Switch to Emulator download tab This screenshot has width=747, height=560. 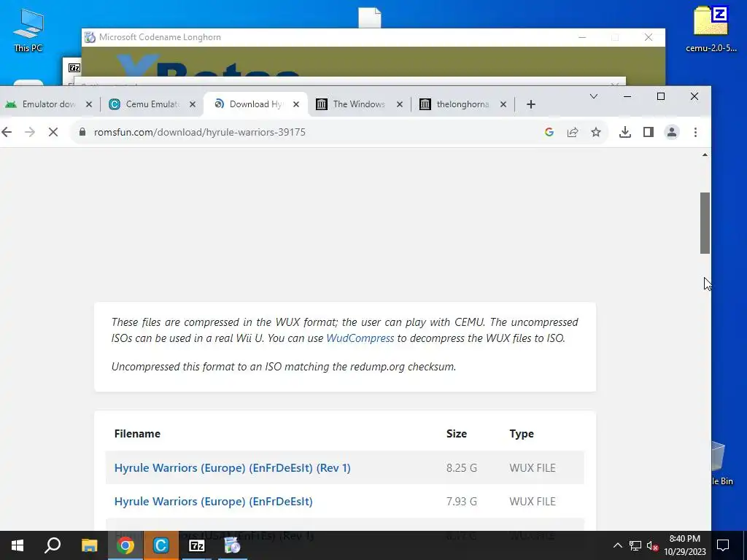[x=47, y=104]
